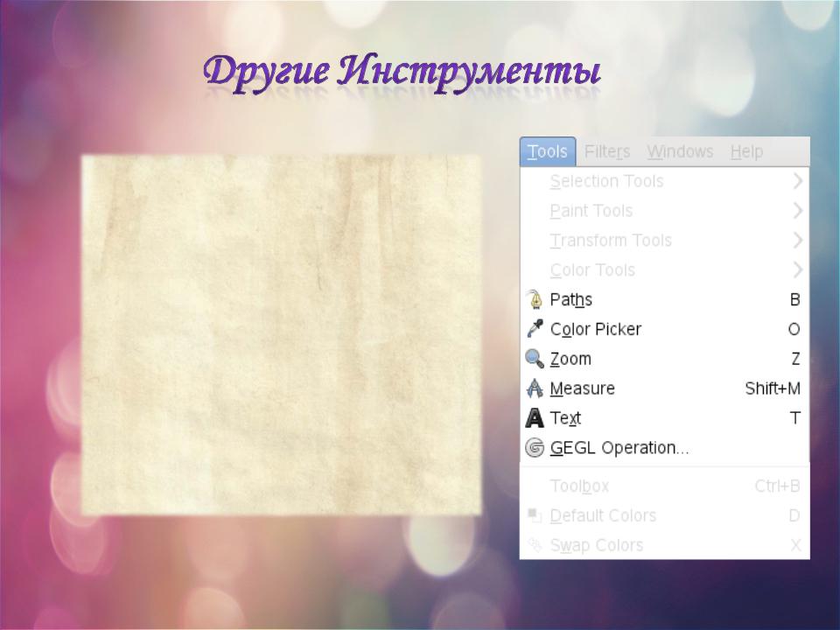Select Color Picker menu item
This screenshot has width=840, height=630.
[664, 329]
